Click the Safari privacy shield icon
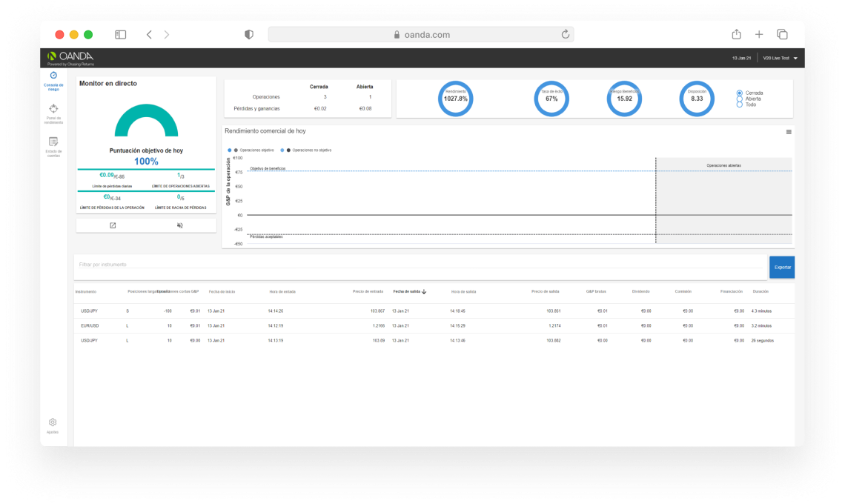 click(x=249, y=35)
